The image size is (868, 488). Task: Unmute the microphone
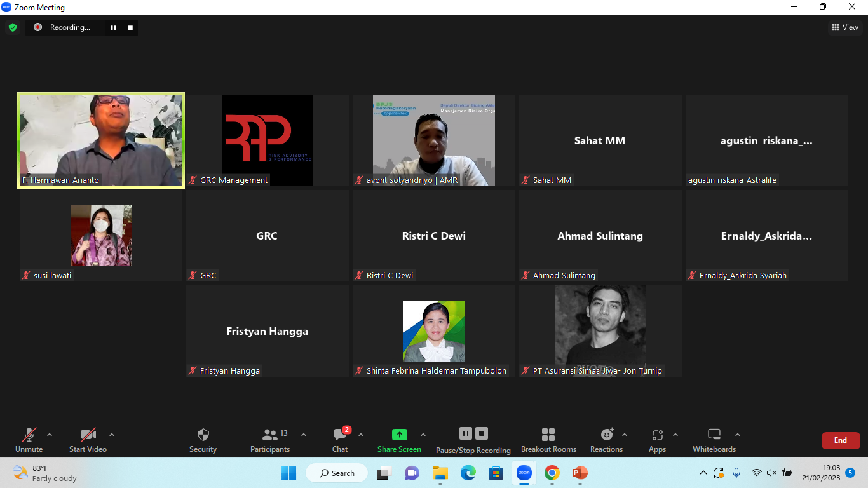[x=29, y=440]
